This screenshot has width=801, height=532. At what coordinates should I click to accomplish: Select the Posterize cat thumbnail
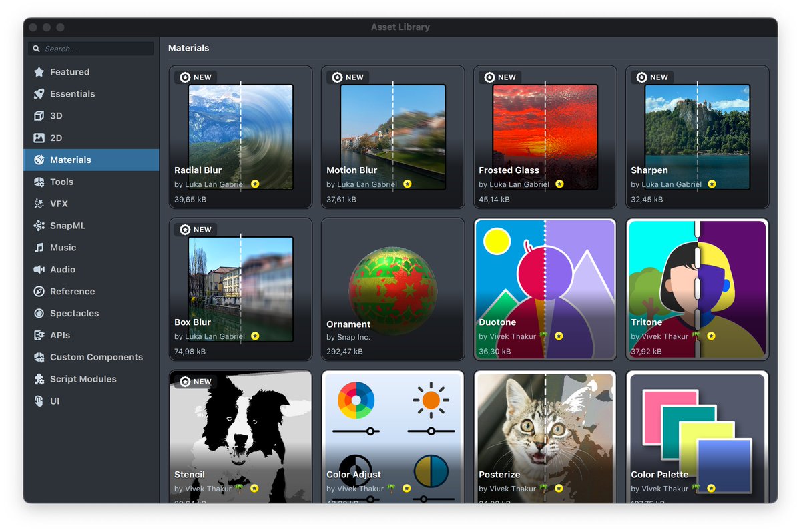coord(545,437)
